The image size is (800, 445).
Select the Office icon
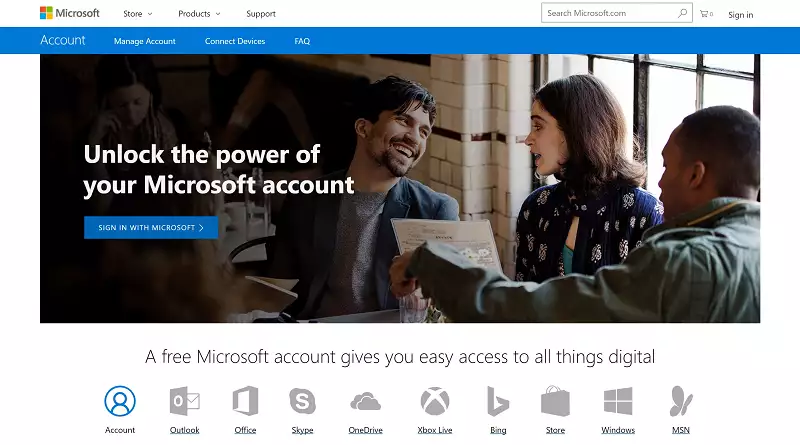pos(245,401)
